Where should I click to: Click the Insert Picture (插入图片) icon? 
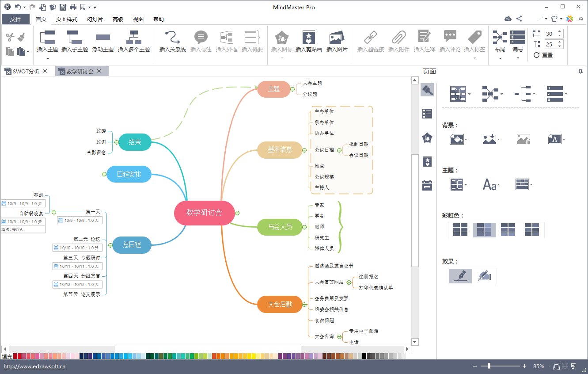coord(337,38)
